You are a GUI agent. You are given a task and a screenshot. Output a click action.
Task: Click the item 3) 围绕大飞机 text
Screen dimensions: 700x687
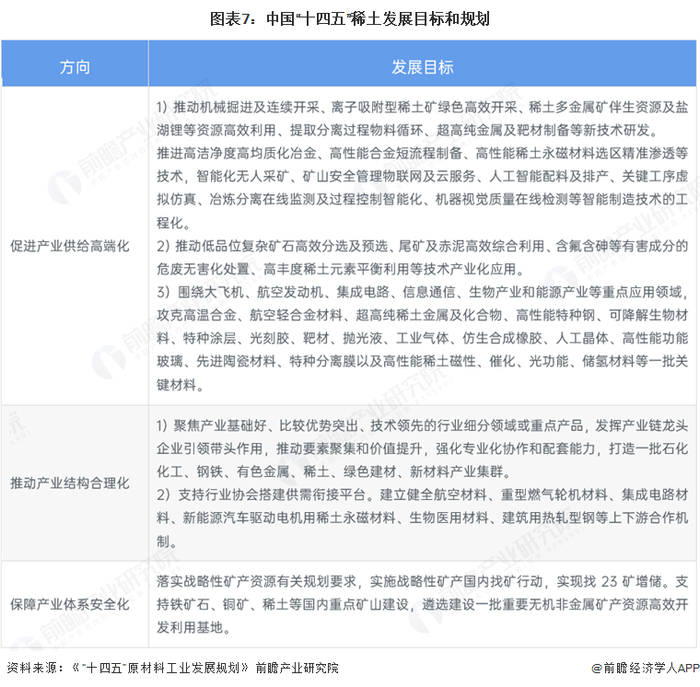422,338
